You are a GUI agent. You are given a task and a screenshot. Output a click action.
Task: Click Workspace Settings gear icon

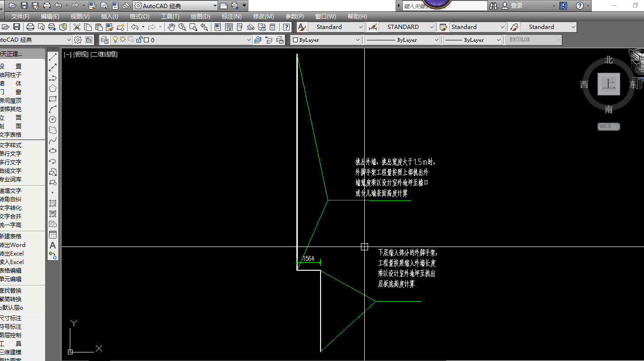click(78, 40)
